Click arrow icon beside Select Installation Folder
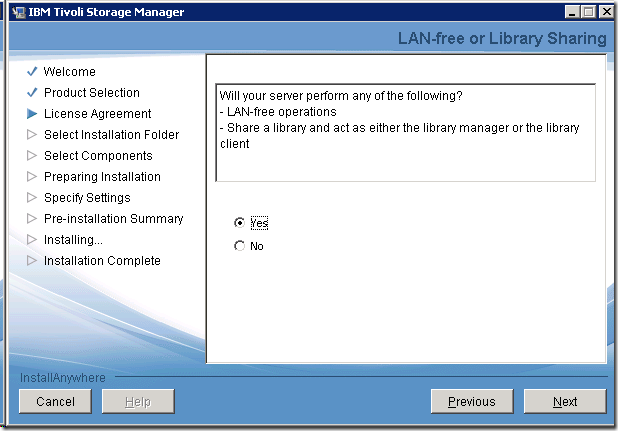The image size is (618, 431). tap(32, 135)
